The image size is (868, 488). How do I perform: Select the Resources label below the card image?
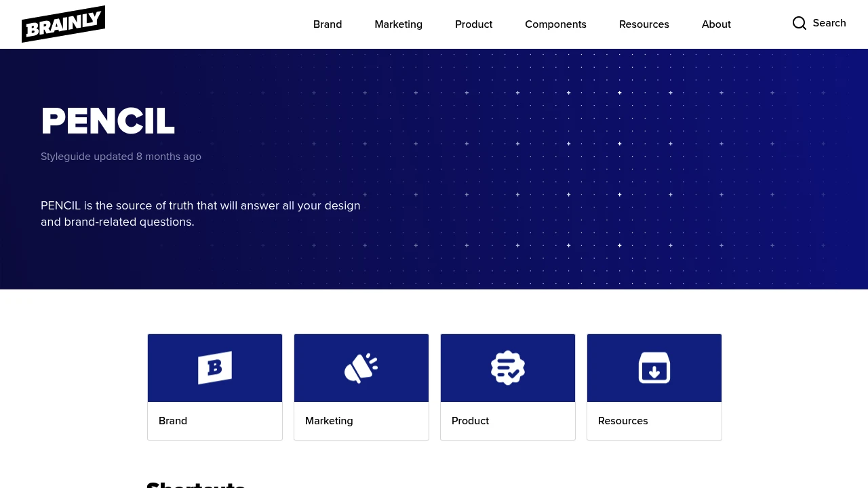pyautogui.click(x=623, y=421)
